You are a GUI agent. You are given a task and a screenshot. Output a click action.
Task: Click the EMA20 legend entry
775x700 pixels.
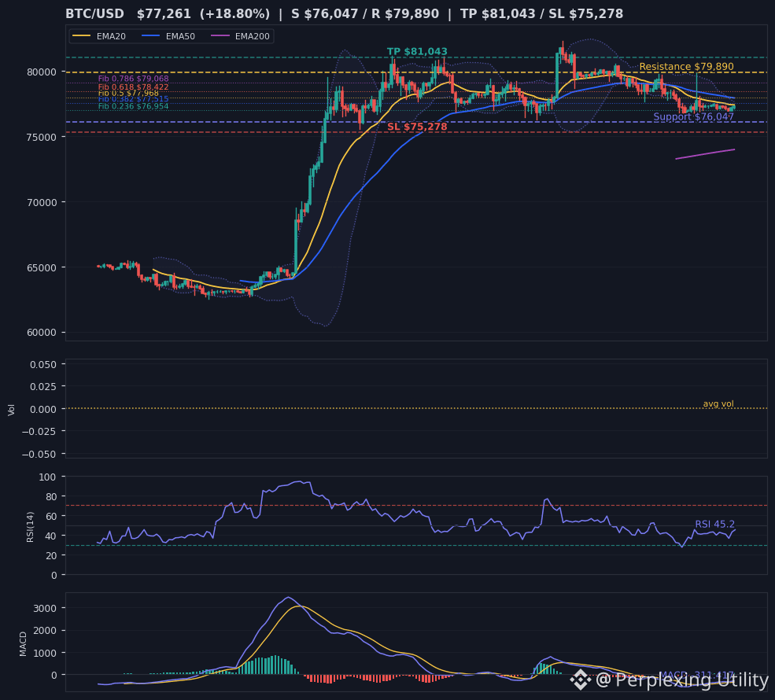click(99, 36)
